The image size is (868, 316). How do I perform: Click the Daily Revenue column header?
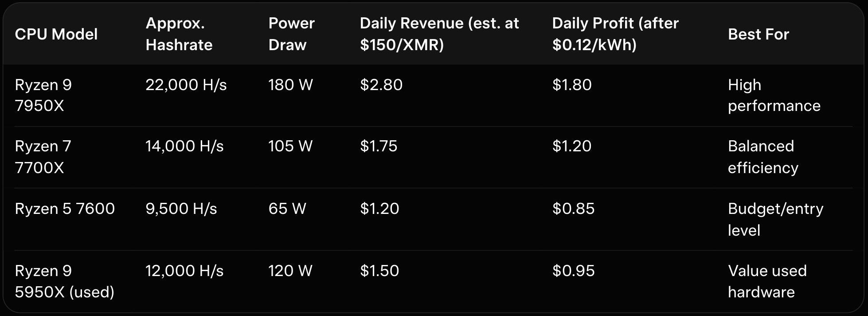439,34
